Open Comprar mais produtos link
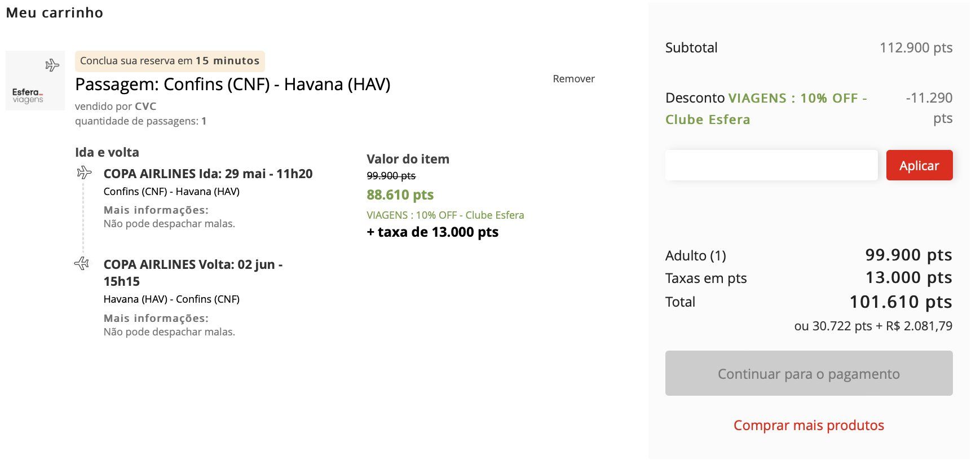The width and height of the screenshot is (980, 469). click(809, 425)
